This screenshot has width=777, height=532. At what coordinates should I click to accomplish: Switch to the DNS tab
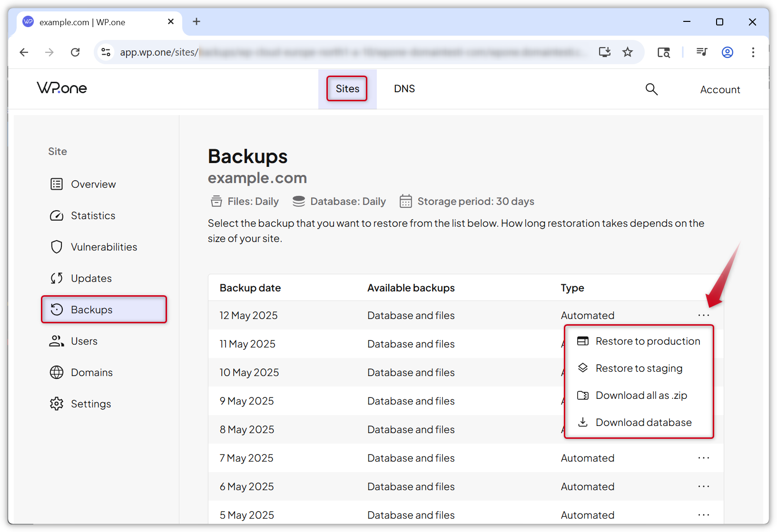[404, 89]
